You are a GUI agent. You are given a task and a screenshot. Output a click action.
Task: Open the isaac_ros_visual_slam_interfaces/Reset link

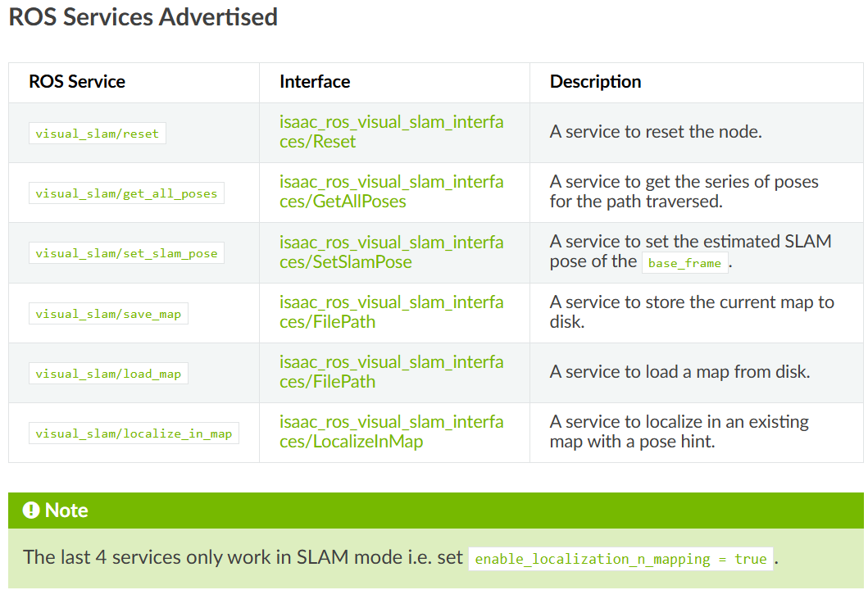pyautogui.click(x=391, y=132)
